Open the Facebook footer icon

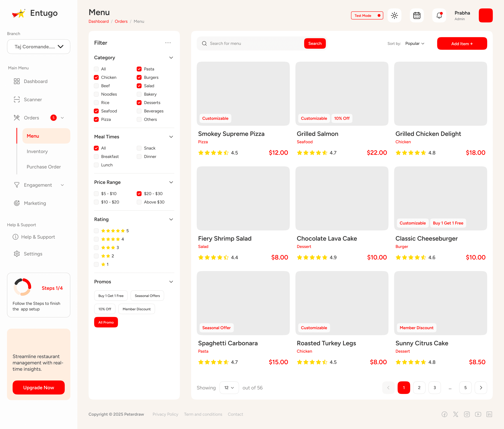pos(444,414)
